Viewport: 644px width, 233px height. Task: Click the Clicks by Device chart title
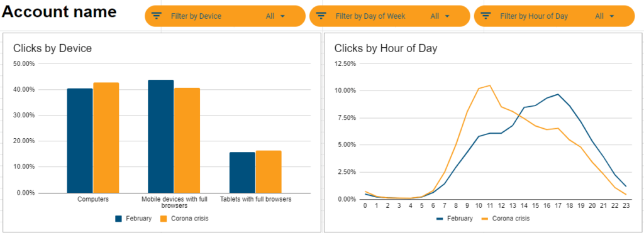pos(53,48)
